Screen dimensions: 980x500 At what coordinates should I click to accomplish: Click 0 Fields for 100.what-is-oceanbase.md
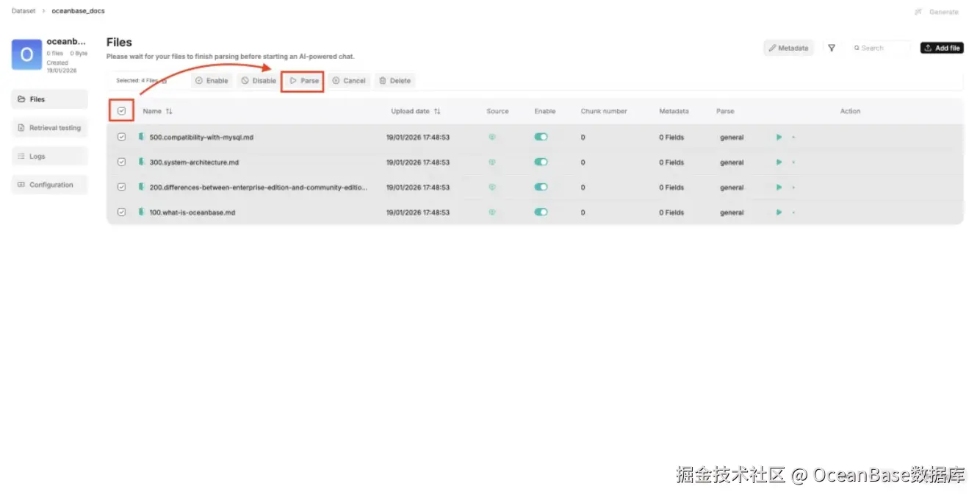pos(671,213)
